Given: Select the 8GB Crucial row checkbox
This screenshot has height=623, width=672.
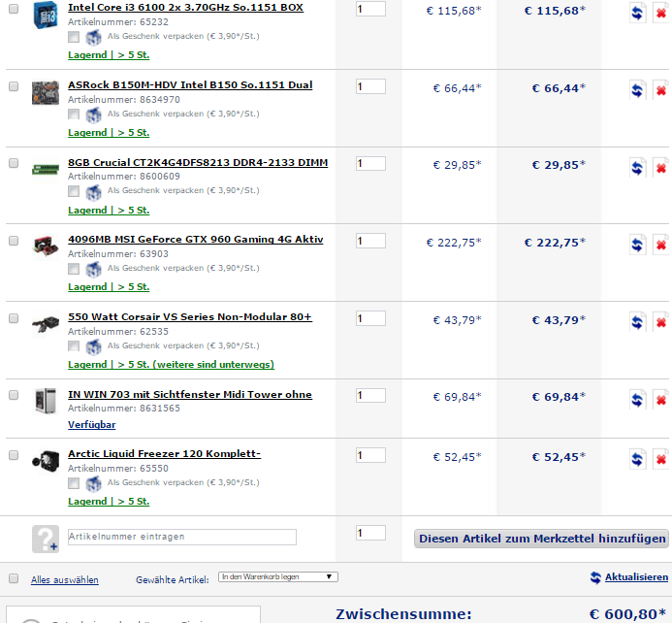Looking at the screenshot, I should (x=14, y=163).
